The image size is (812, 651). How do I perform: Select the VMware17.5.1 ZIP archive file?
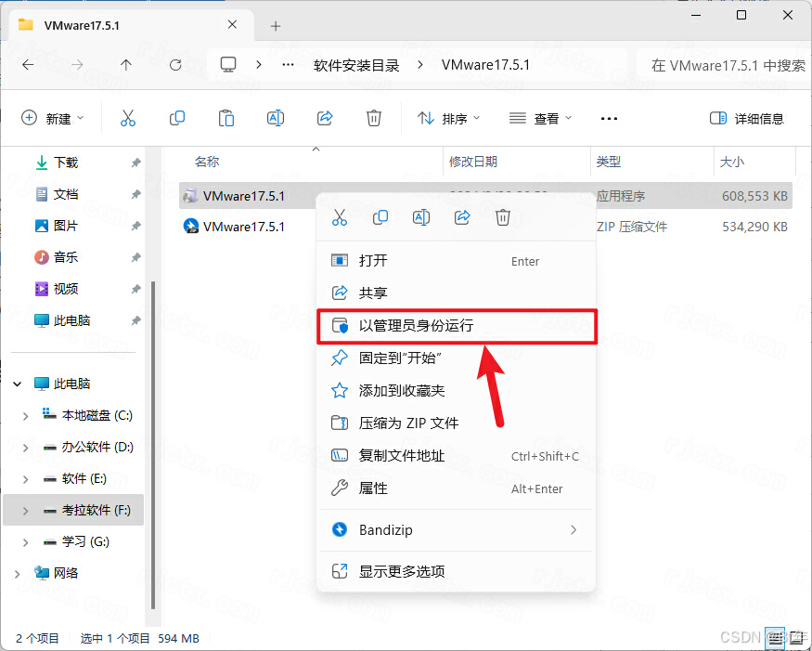point(485,227)
